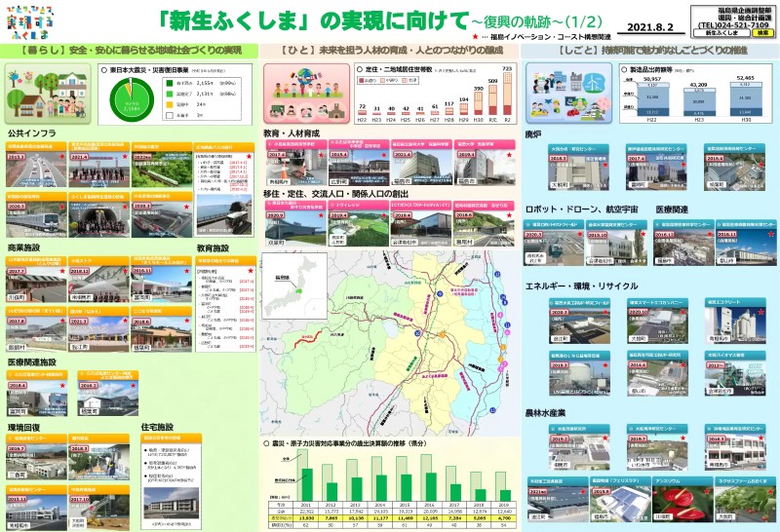Click the H30 bar showing 52,465

(745, 98)
